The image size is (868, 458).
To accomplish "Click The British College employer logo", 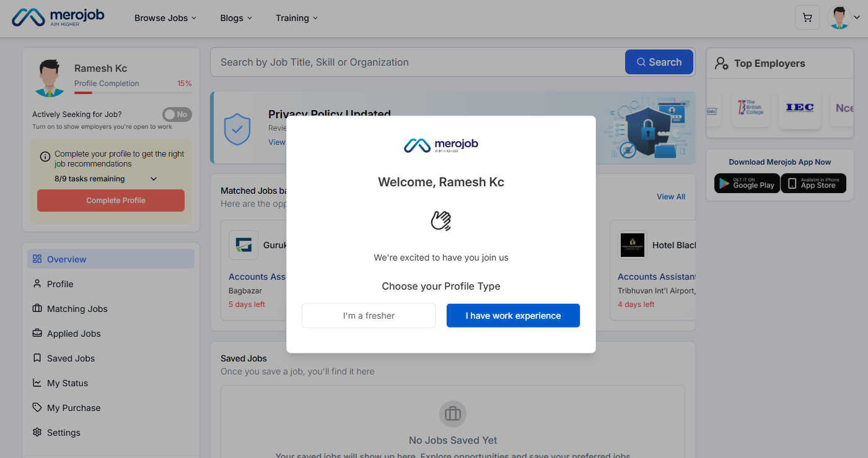I will (x=750, y=108).
